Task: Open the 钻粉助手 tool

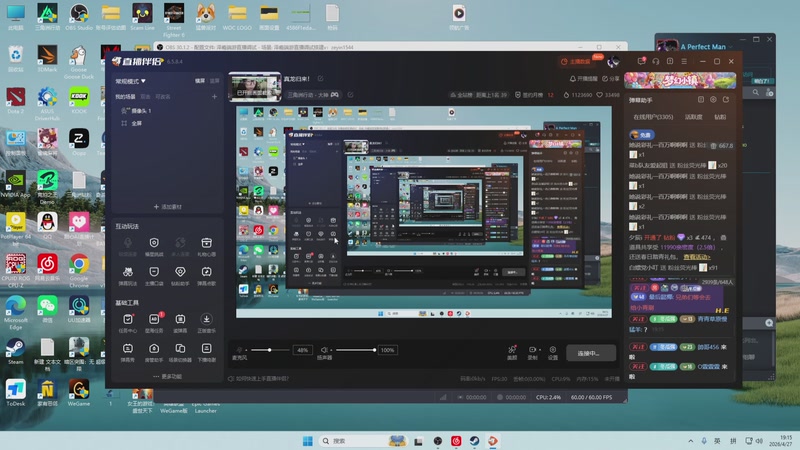Action: 180,276
